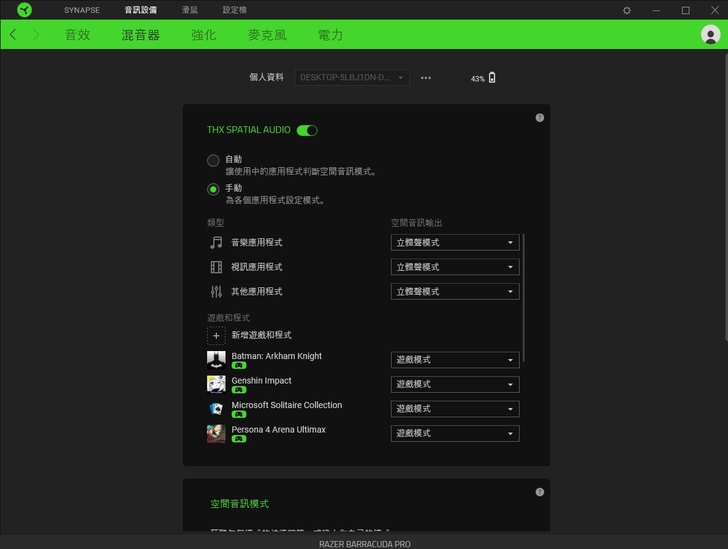Close the Synapse window

click(x=715, y=10)
